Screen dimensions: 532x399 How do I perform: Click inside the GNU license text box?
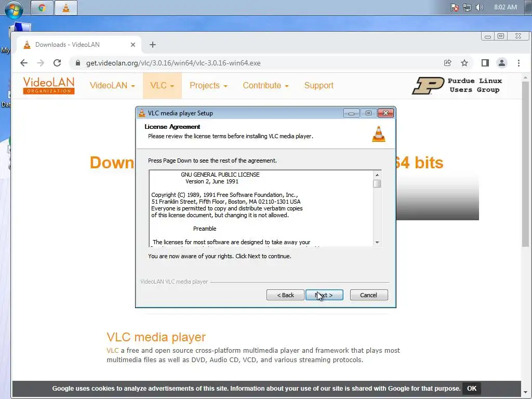coord(261,208)
